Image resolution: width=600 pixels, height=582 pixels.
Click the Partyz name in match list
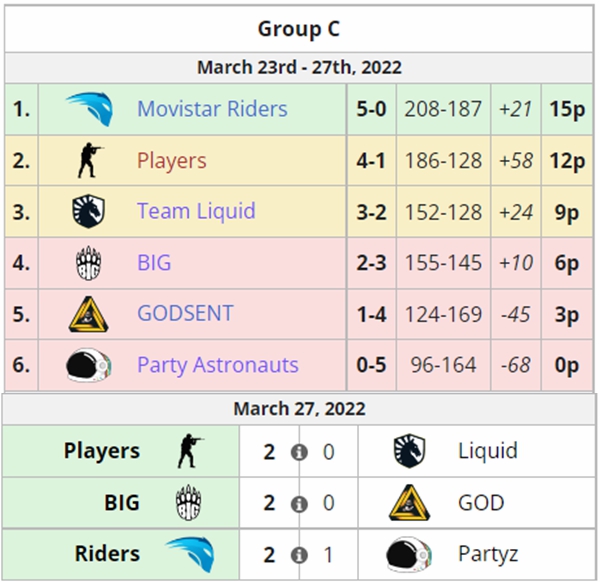tap(488, 554)
